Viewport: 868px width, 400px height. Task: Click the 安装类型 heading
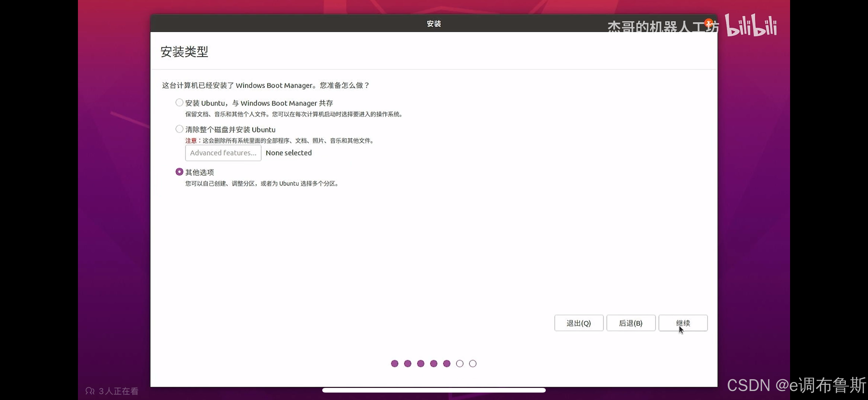coord(184,51)
